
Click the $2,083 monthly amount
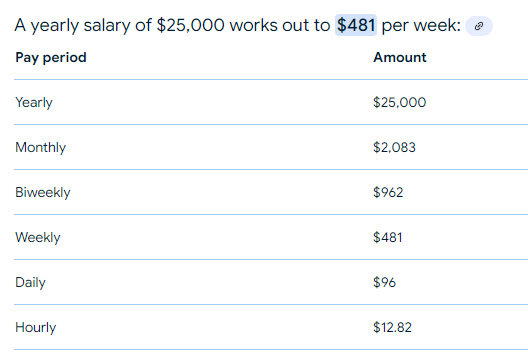tap(394, 147)
